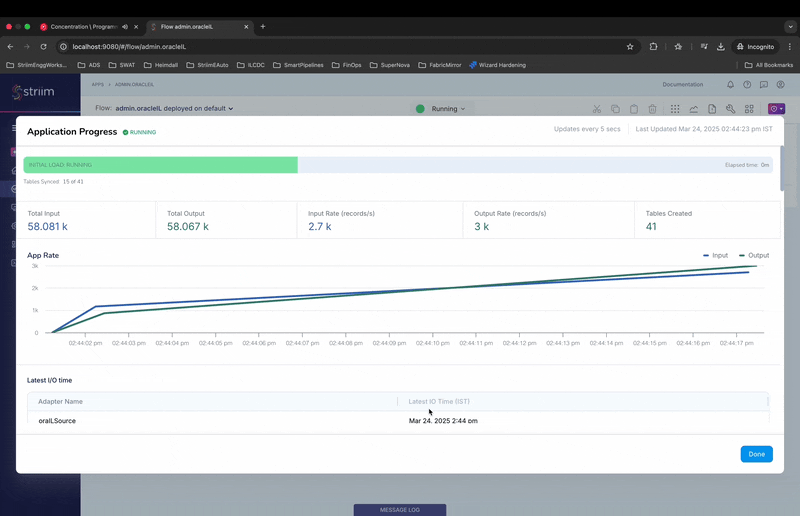
Task: Open the SuperNova bookmarks folder
Action: tap(390, 65)
